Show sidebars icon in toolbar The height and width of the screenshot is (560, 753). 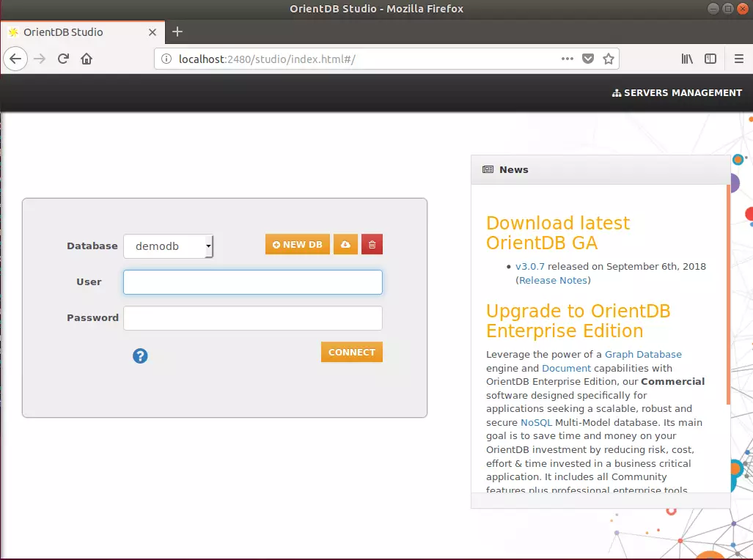point(710,59)
